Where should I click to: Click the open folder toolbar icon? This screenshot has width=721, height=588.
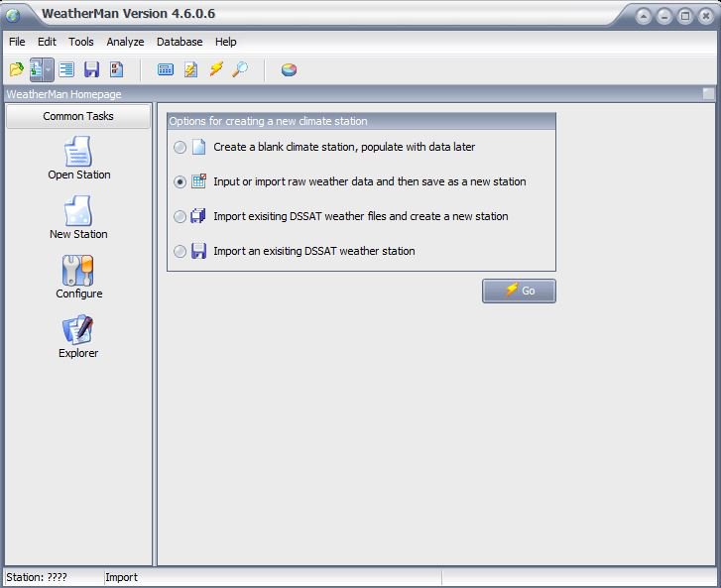[x=16, y=69]
